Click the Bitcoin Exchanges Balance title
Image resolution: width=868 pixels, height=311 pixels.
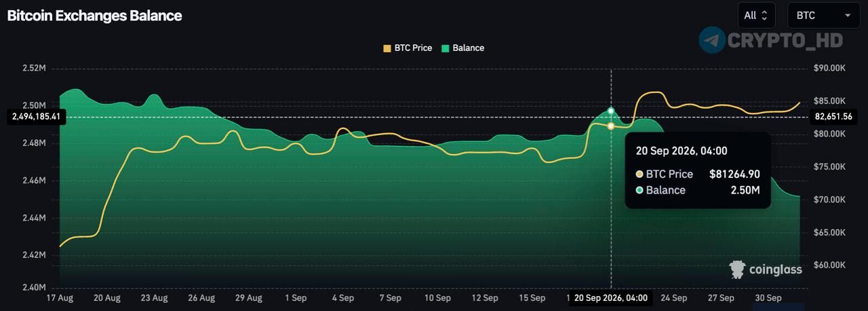94,16
